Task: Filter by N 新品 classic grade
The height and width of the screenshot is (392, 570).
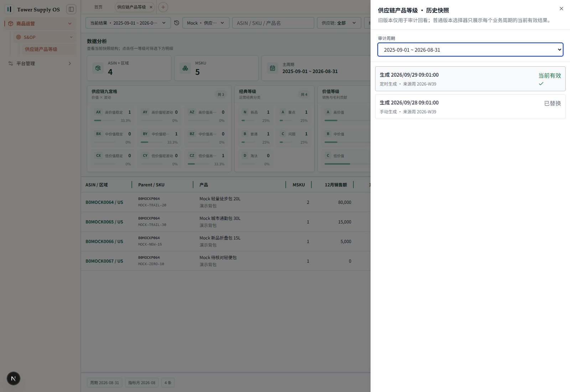Action: [x=255, y=116]
